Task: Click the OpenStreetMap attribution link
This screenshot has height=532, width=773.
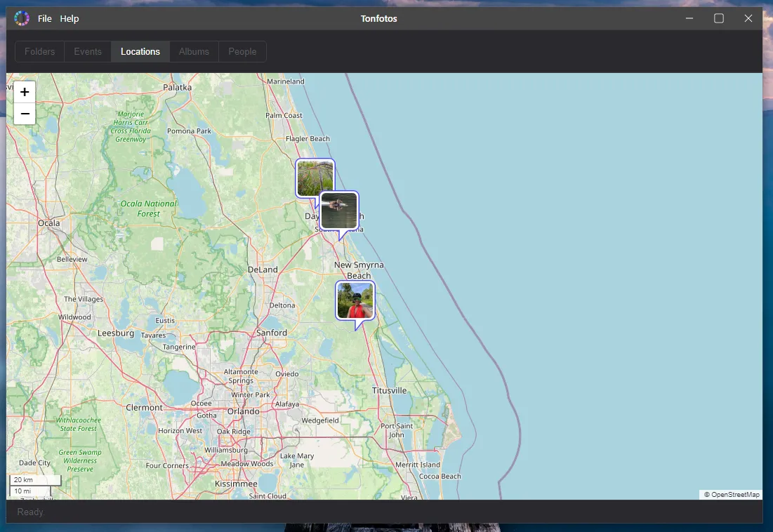Action: pos(731,494)
